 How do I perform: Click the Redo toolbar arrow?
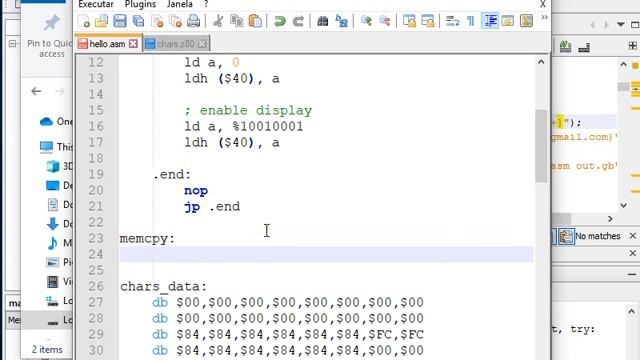pos(298,21)
